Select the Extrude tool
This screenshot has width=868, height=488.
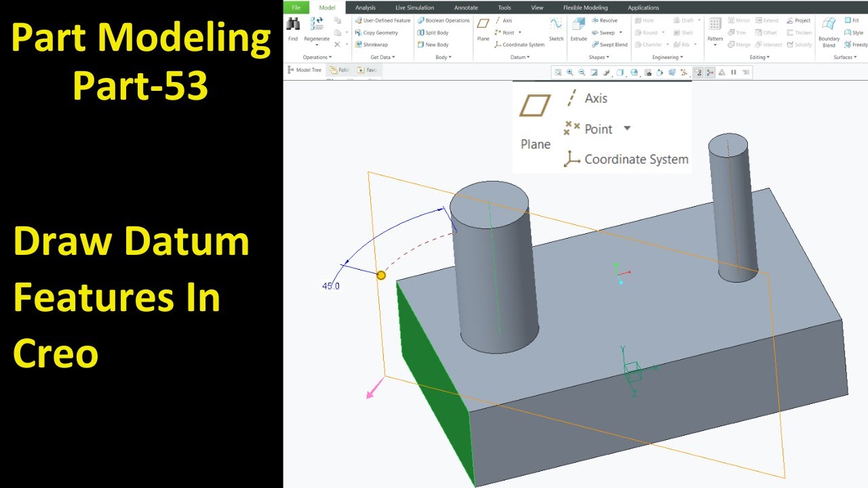[578, 29]
